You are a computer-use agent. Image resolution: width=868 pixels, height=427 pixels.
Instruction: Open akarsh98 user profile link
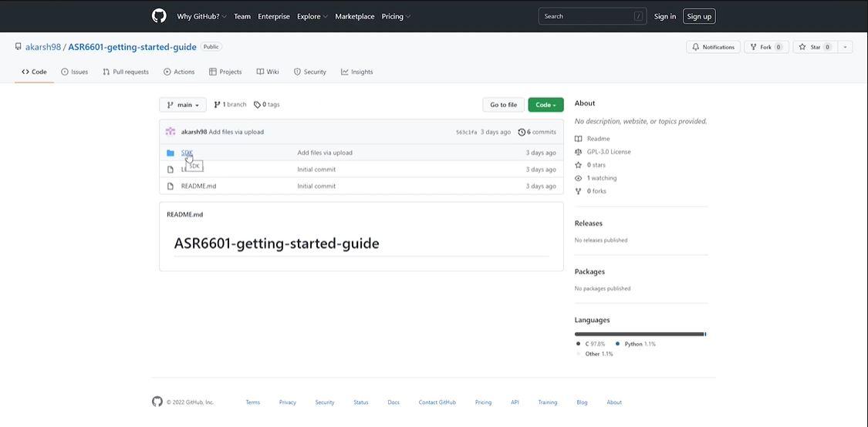pyautogui.click(x=43, y=47)
